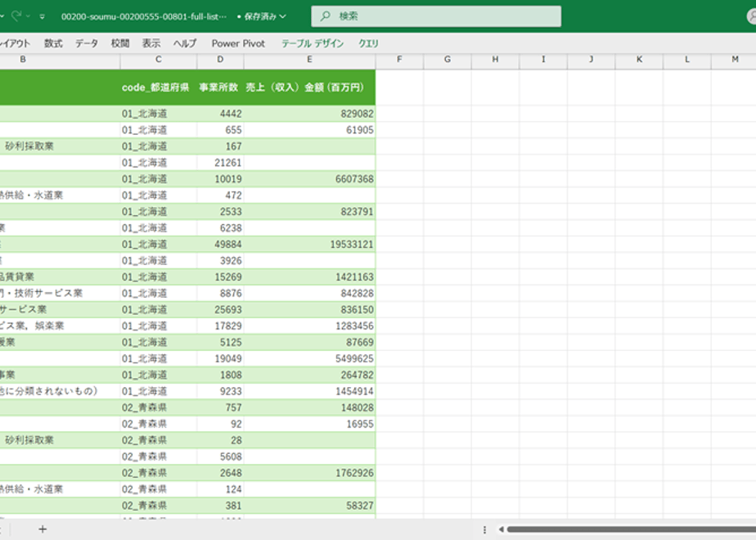The image size is (756, 540).
Task: Open the Power Pivot tab
Action: [x=238, y=43]
